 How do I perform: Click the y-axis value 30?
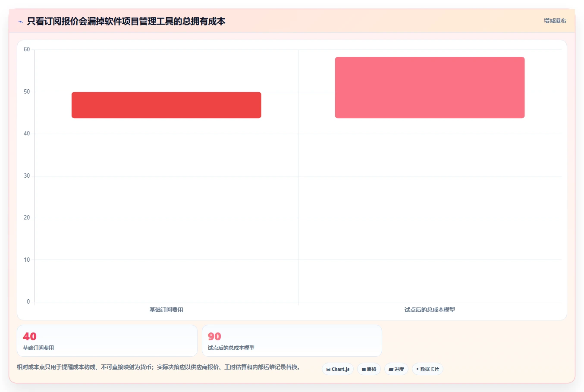click(27, 176)
